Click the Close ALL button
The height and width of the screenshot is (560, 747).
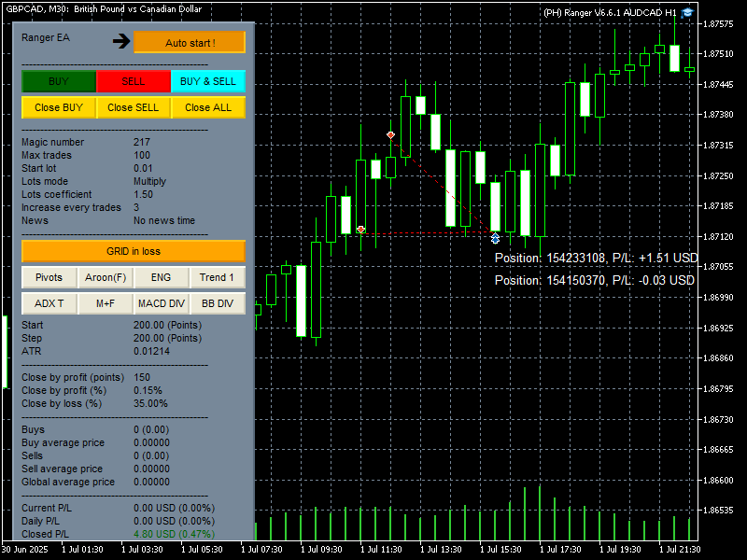pos(208,107)
